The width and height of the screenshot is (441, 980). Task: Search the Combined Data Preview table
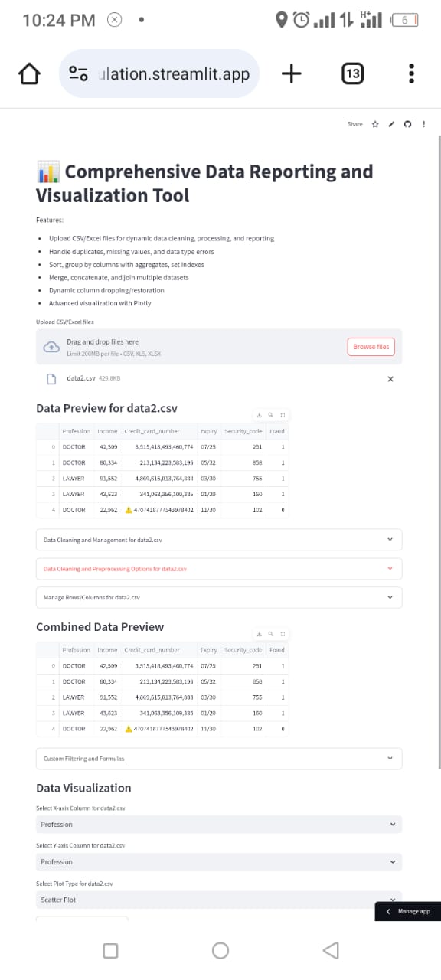click(x=271, y=634)
